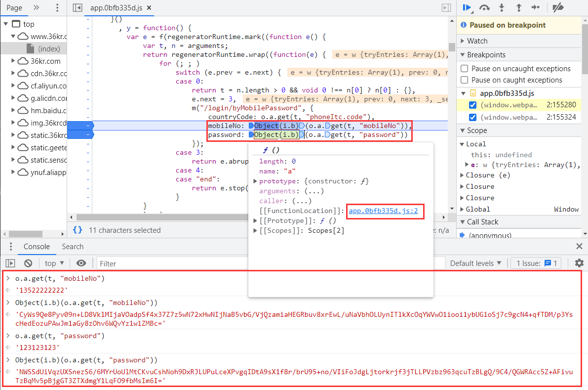Open the Default levels dropdown
The height and width of the screenshot is (390, 588).
coord(475,263)
